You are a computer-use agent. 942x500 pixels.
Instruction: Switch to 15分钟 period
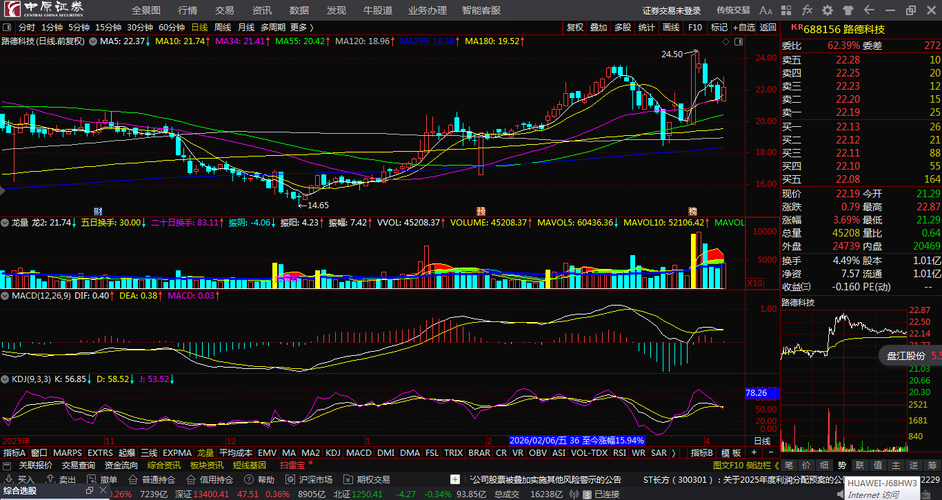tap(108, 27)
